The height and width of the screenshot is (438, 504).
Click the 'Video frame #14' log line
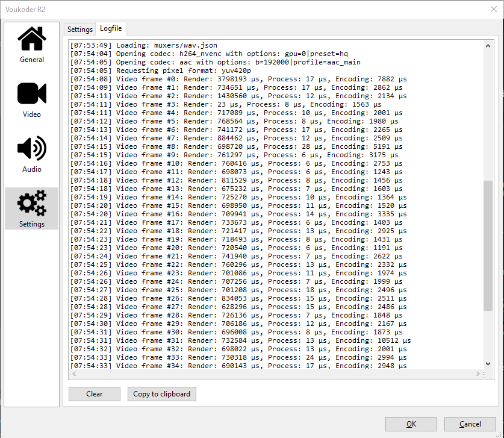[238, 197]
